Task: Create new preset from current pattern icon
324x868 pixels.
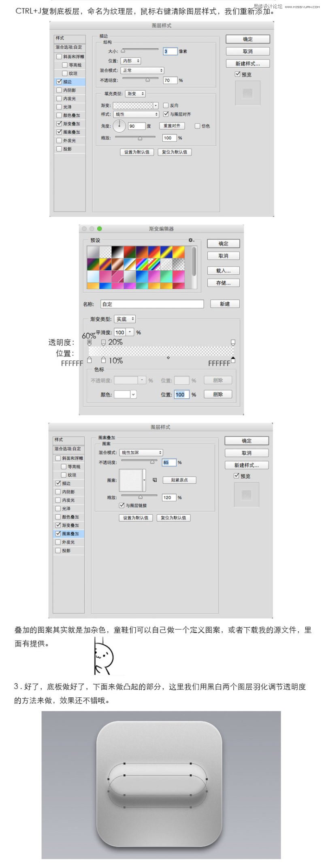Action: point(154,480)
